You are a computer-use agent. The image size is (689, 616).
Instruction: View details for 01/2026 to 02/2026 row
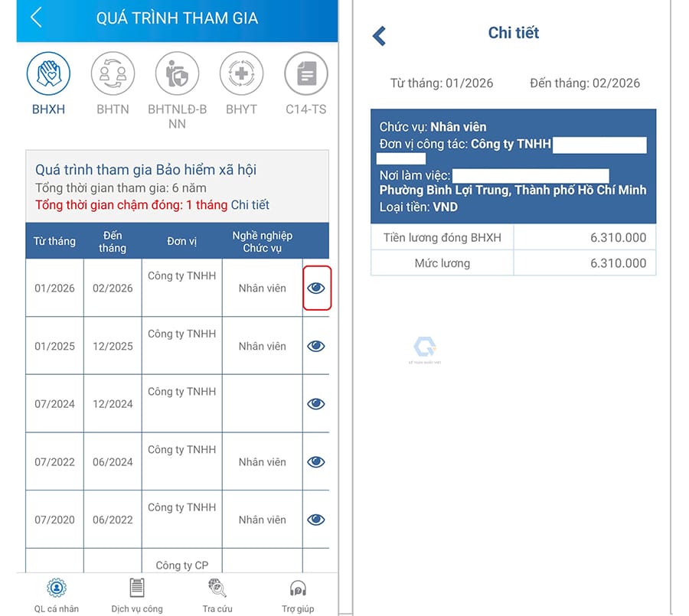tap(316, 288)
